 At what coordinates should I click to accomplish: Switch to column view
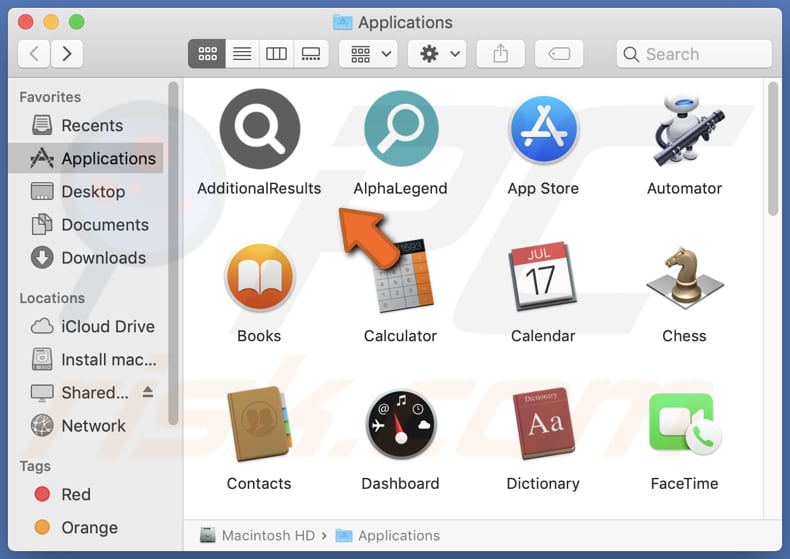coord(276,53)
